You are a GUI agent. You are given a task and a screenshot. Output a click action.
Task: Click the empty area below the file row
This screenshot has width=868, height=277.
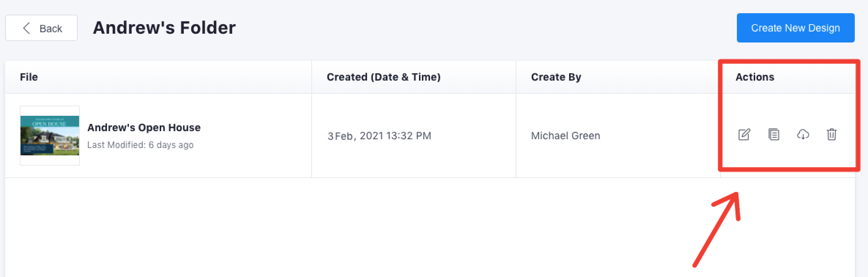pyautogui.click(x=330, y=227)
